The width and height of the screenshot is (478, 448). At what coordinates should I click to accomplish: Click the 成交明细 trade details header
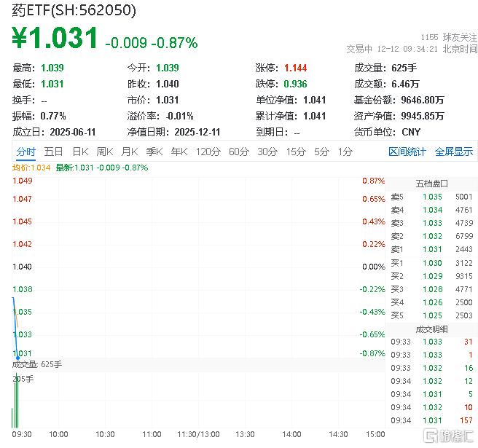431,329
